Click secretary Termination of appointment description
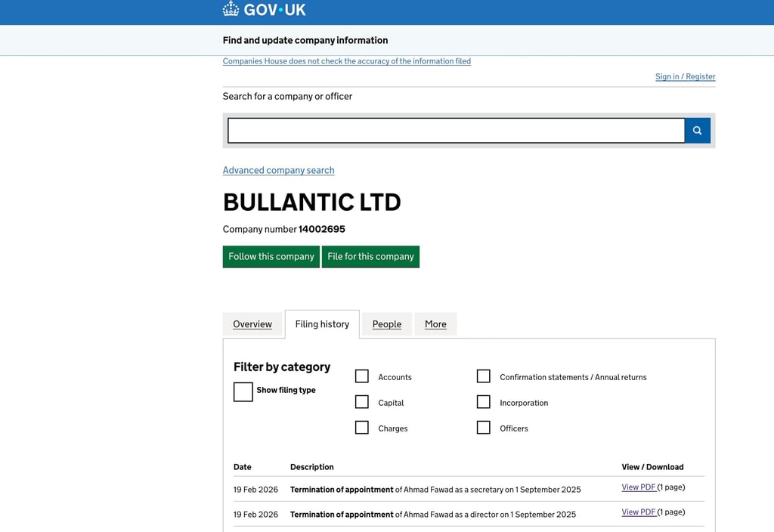774x532 pixels. 435,490
